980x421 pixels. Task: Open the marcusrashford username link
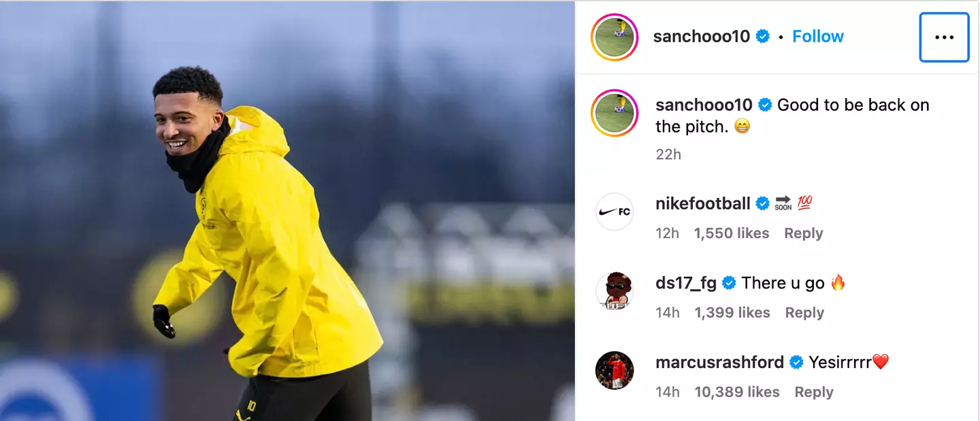click(719, 363)
